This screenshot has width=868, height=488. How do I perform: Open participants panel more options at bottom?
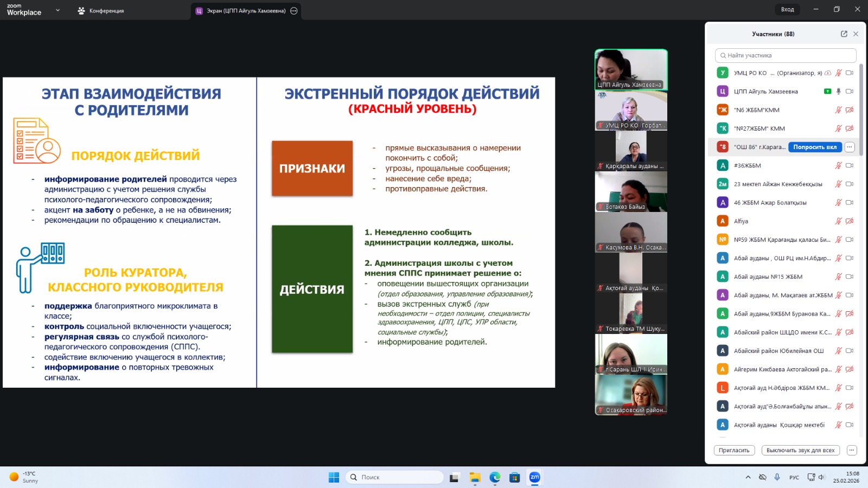(x=852, y=450)
